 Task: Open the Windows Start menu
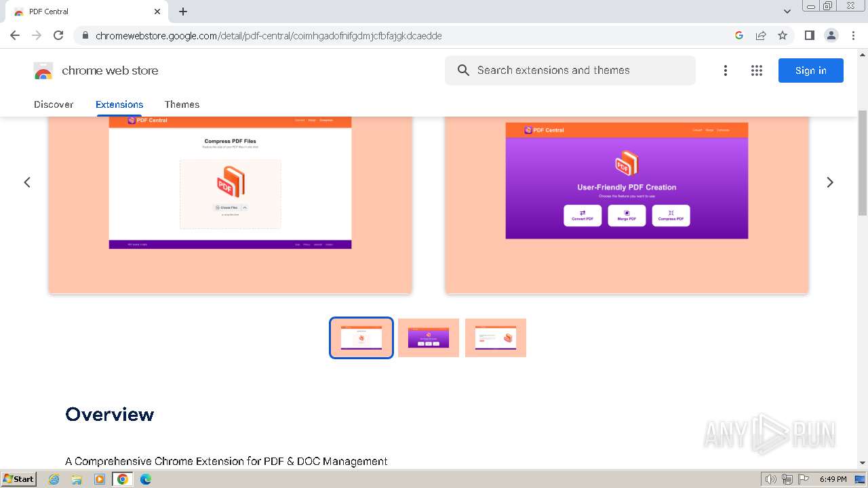(19, 479)
